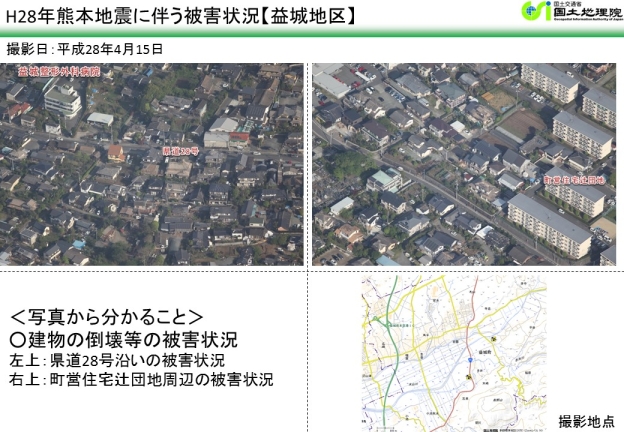Click the 撮影地点 caption
This screenshot has height=432, width=624.
587,422
